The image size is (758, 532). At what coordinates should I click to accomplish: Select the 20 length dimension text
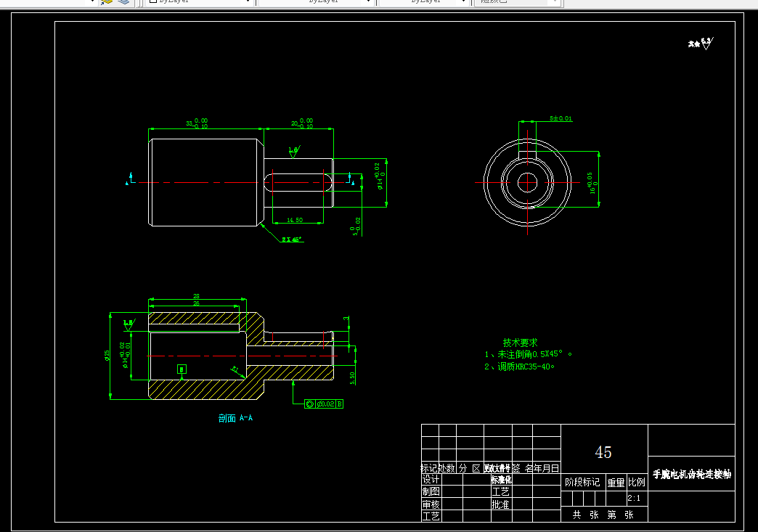(302, 123)
